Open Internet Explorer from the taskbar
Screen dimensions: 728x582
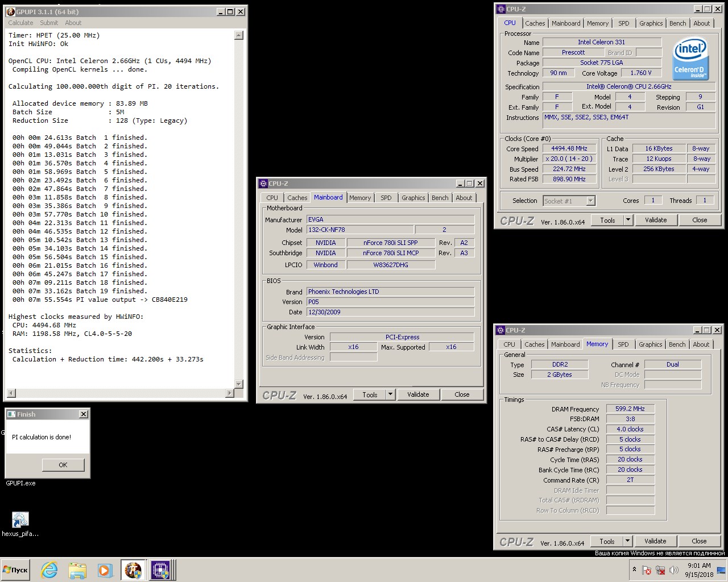pyautogui.click(x=49, y=570)
